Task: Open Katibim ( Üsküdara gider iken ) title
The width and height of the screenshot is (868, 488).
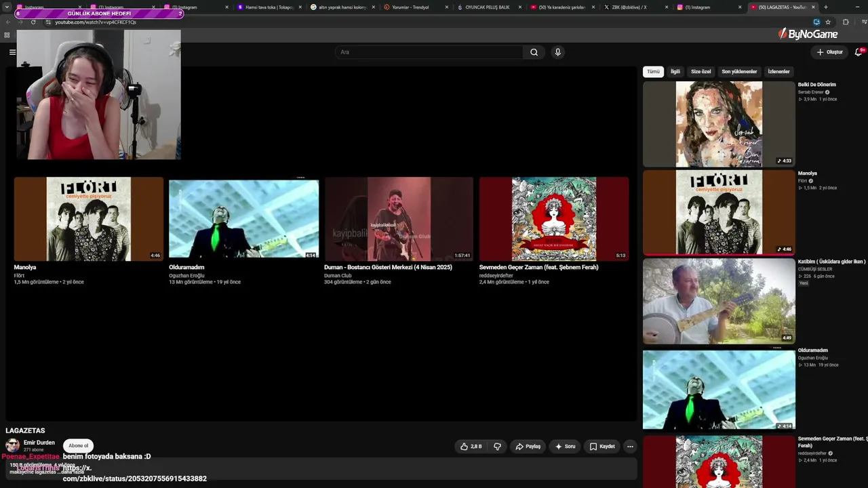Action: [x=831, y=262]
